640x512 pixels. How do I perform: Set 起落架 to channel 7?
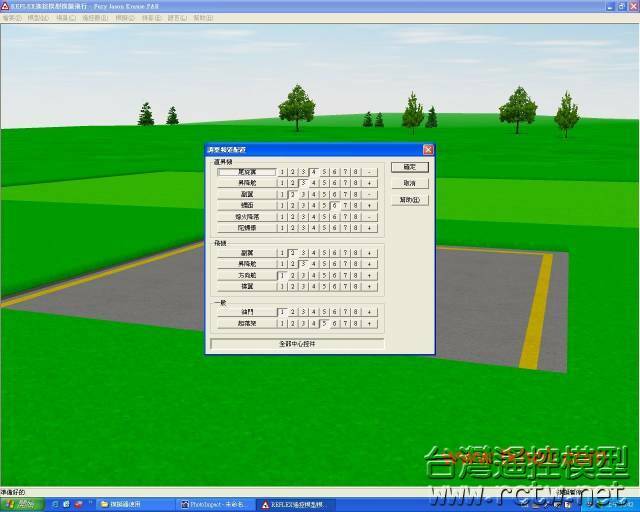click(345, 323)
